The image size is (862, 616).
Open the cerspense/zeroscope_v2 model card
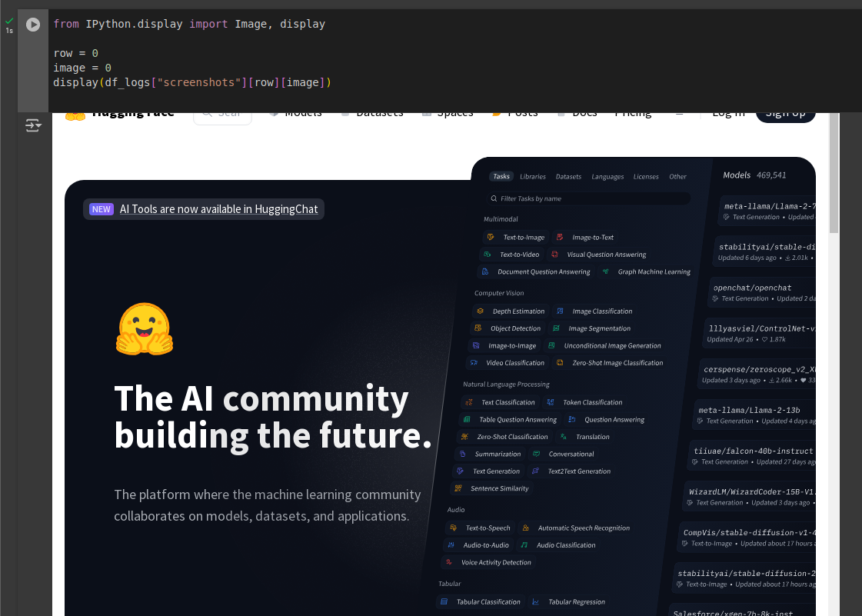pyautogui.click(x=757, y=374)
